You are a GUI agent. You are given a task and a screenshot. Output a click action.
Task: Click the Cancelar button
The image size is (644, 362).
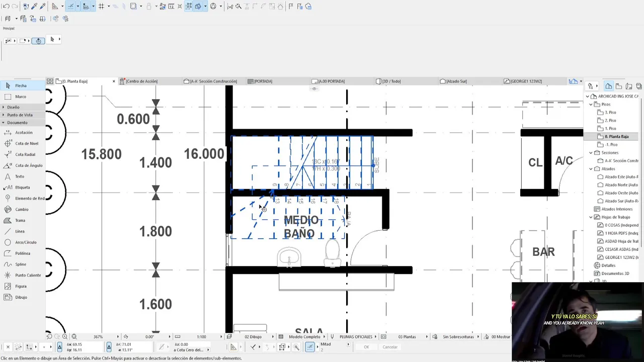390,347
